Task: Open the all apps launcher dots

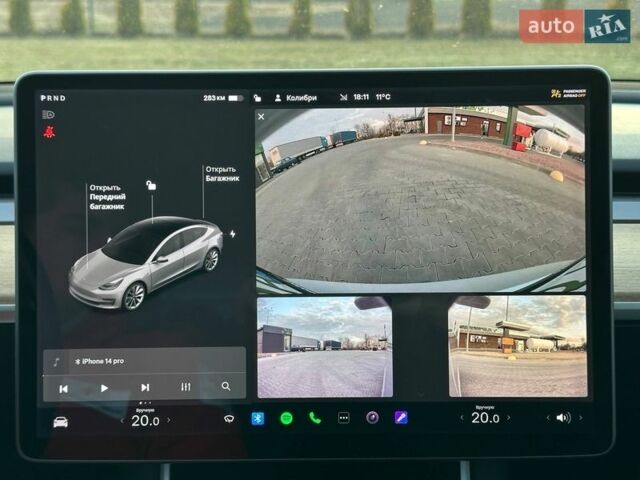Action: [344, 418]
